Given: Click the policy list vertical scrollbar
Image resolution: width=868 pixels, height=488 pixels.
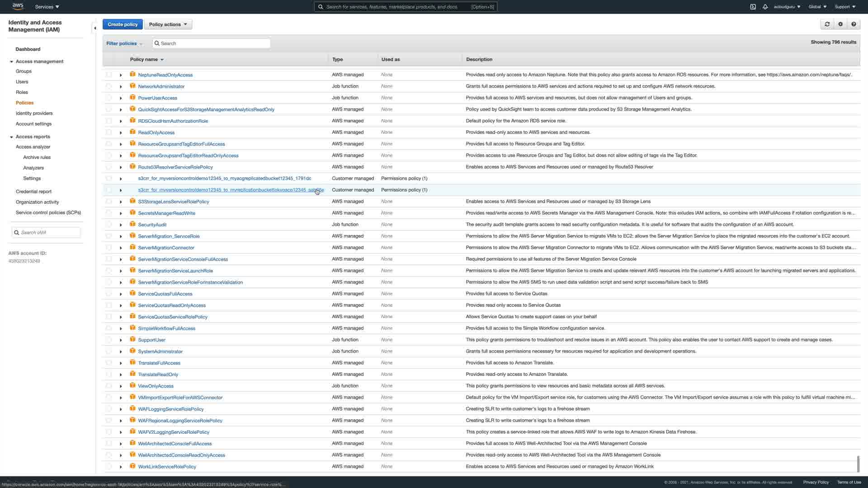Looking at the screenshot, I should point(858,464).
